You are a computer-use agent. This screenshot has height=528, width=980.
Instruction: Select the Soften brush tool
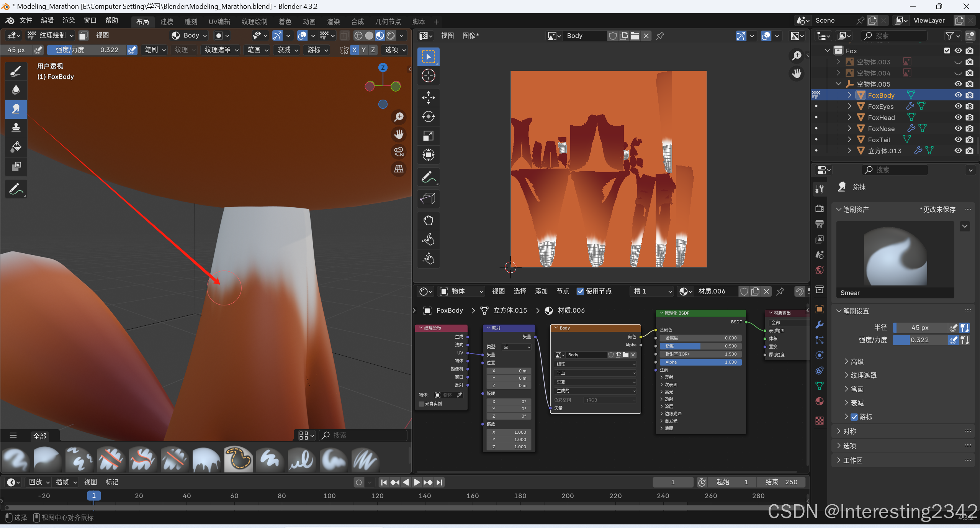16,90
